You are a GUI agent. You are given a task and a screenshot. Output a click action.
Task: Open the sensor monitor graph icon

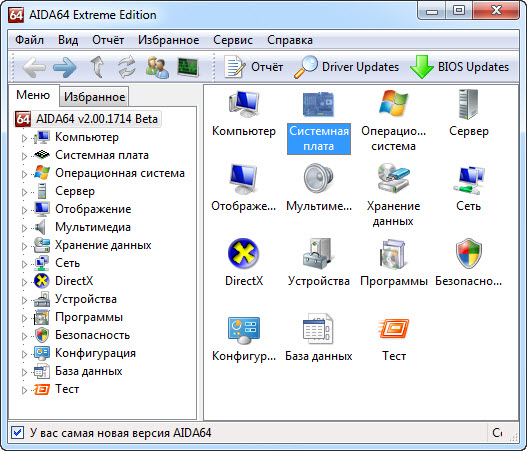tap(188, 67)
